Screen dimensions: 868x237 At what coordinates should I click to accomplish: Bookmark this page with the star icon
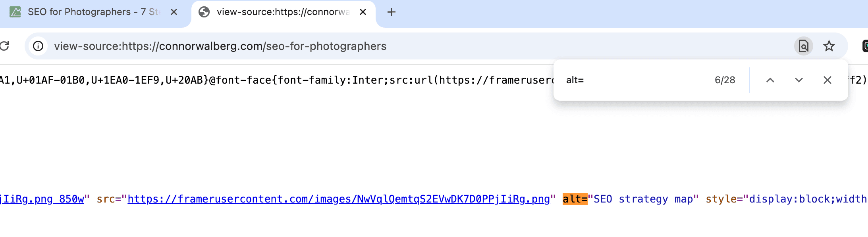click(829, 46)
